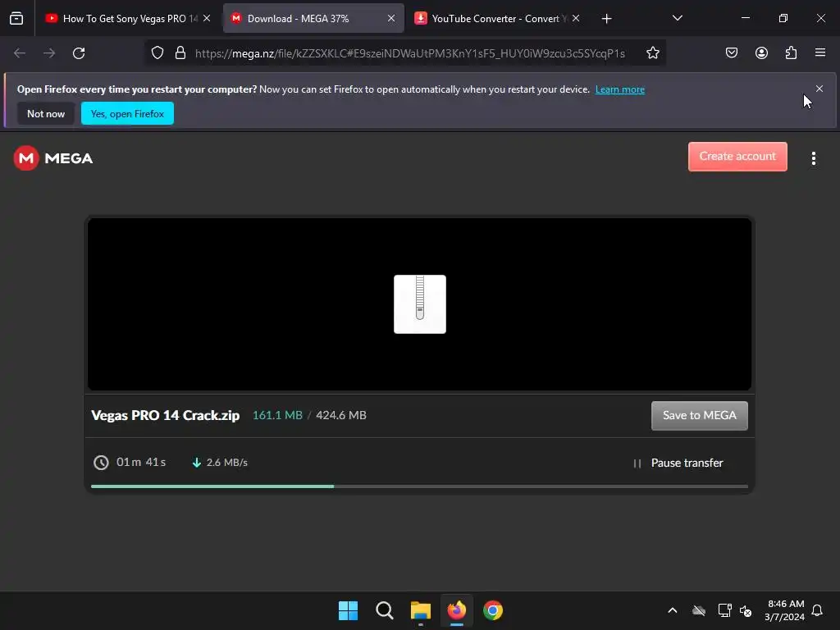Image resolution: width=840 pixels, height=630 pixels.
Task: Click the download speed arrow icon
Action: (x=197, y=463)
